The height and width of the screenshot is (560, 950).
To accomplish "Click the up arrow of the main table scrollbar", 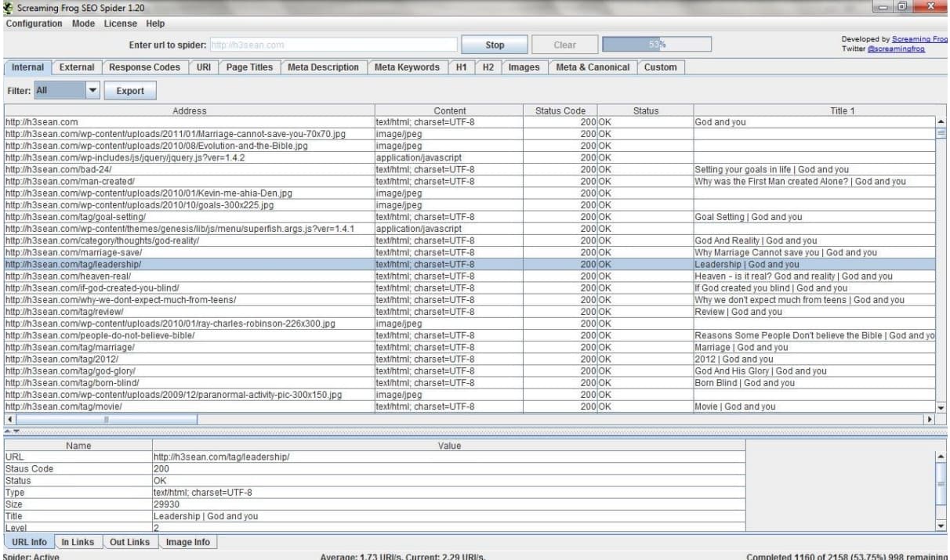I will (x=941, y=121).
